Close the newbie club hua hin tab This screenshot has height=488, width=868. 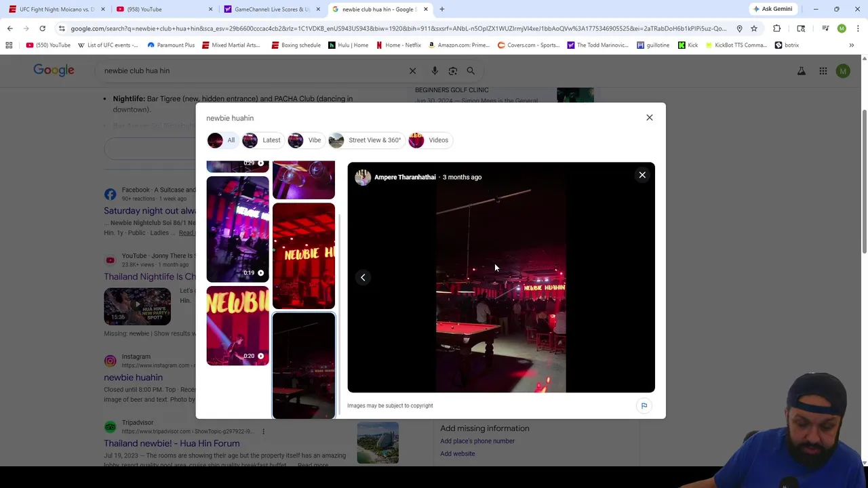[x=426, y=9]
